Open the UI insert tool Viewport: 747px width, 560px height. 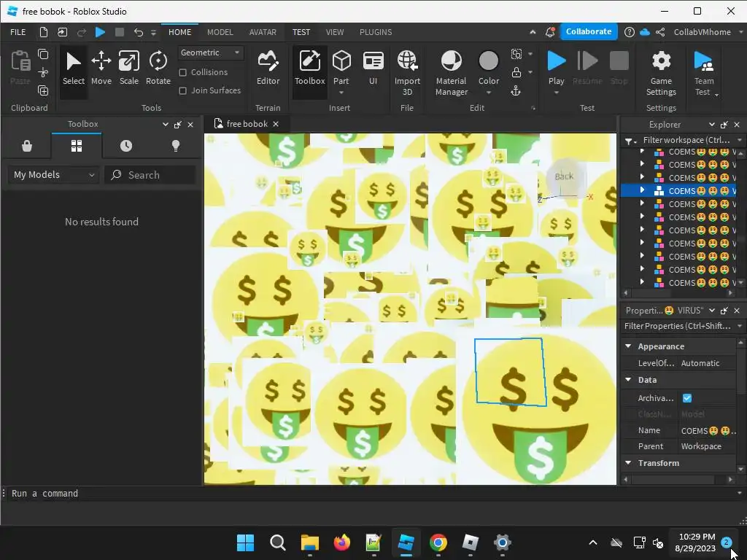click(x=373, y=69)
